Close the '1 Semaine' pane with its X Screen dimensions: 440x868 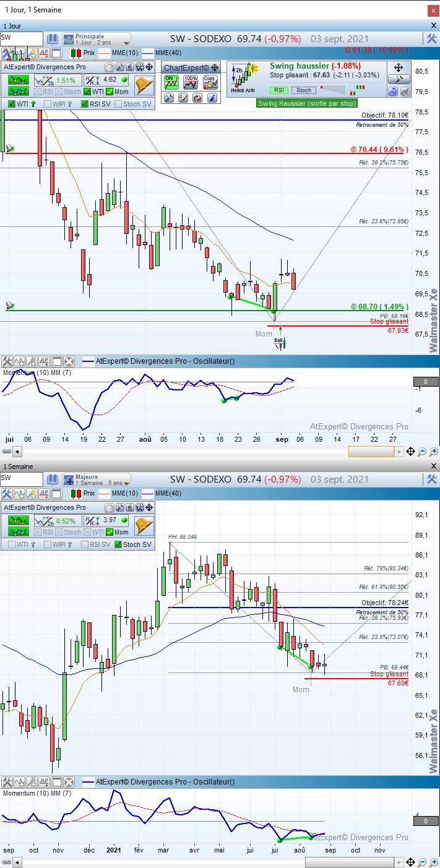click(x=433, y=466)
